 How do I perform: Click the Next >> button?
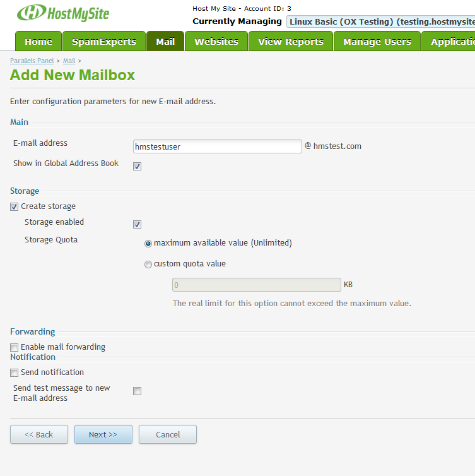[x=103, y=434]
